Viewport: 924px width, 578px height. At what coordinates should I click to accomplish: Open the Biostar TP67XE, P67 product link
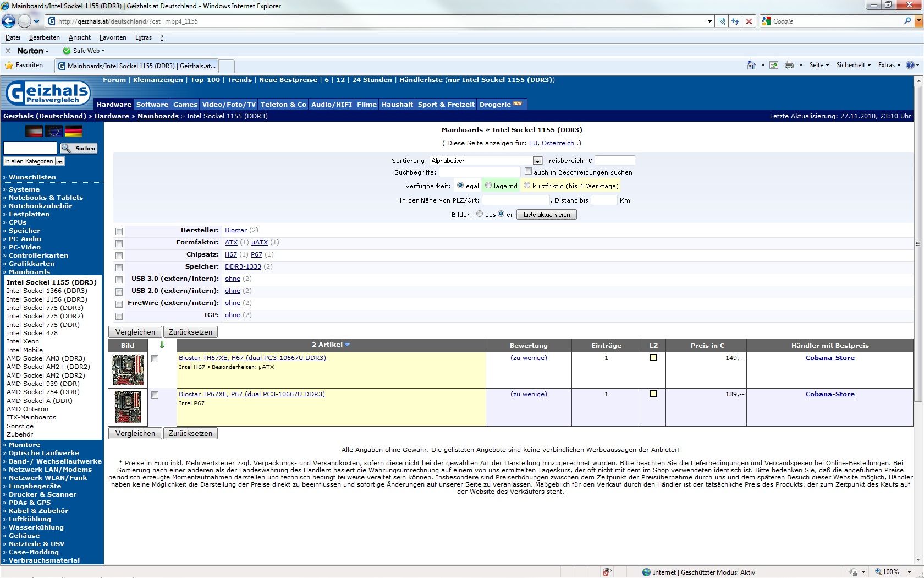(252, 394)
